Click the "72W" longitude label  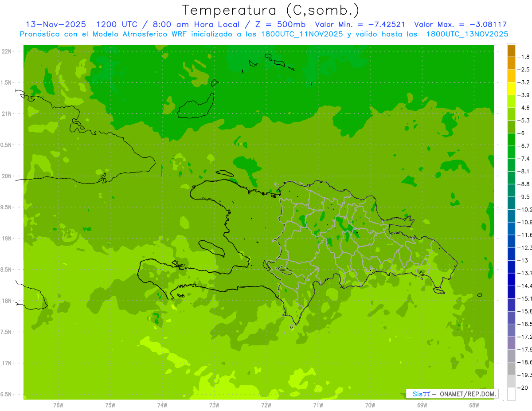266,405
